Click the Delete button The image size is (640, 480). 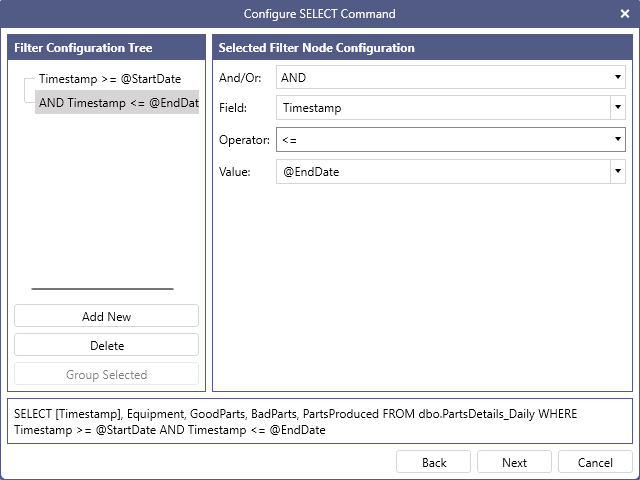pyautogui.click(x=107, y=345)
